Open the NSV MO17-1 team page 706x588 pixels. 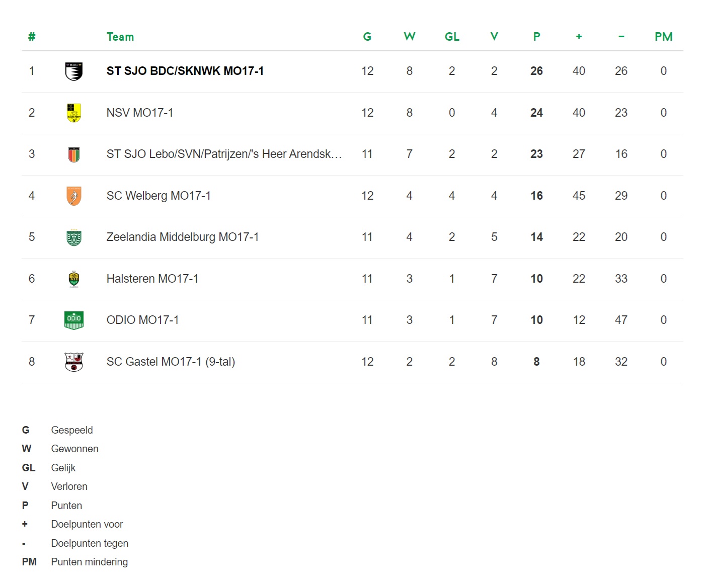pos(140,113)
